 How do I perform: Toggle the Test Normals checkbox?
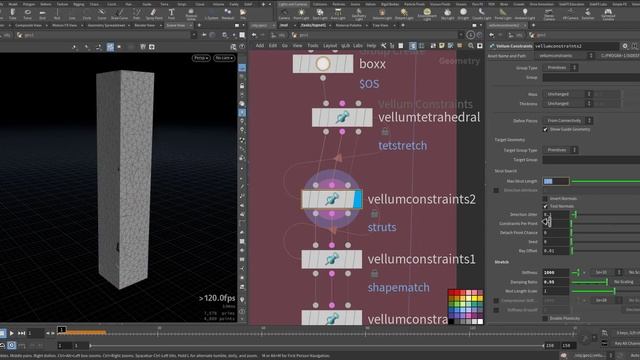[x=545, y=206]
